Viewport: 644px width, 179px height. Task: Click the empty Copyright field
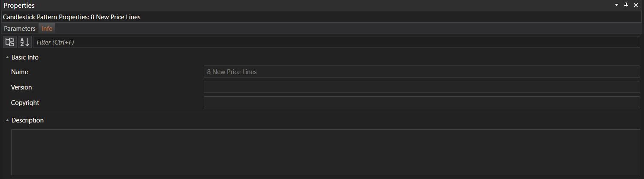pos(422,103)
